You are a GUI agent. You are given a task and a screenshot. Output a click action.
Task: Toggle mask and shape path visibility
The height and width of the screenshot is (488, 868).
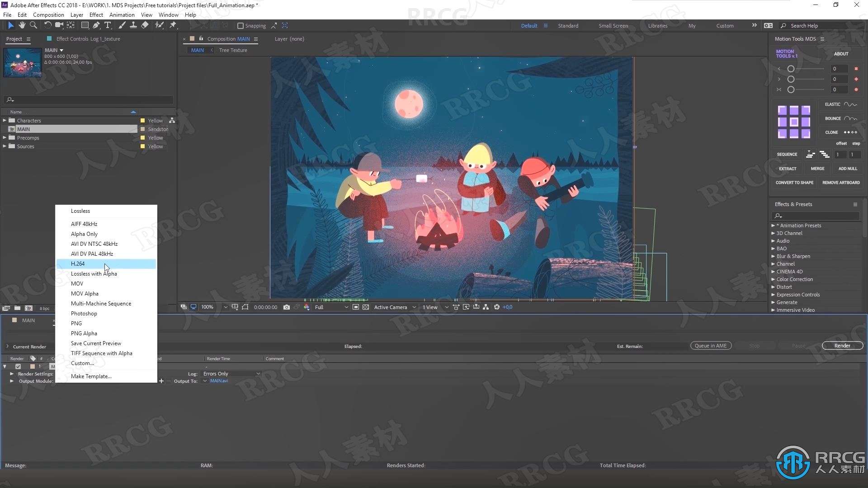245,307
